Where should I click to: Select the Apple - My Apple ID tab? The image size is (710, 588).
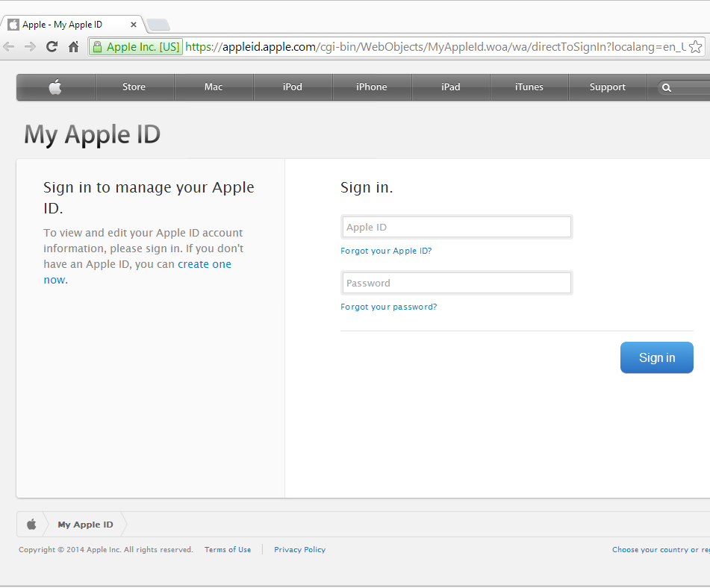(72, 25)
